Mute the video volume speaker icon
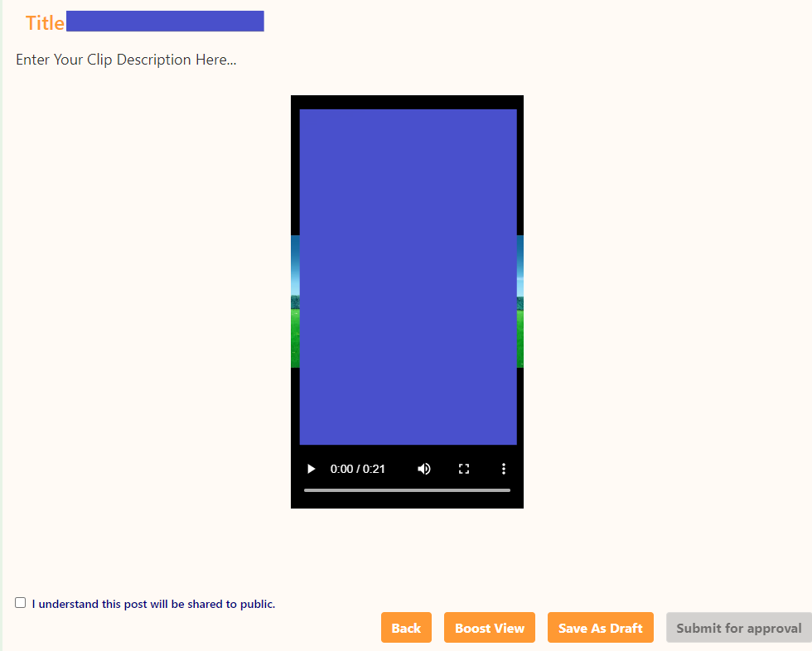Viewport: 812px width, 651px height. [424, 469]
